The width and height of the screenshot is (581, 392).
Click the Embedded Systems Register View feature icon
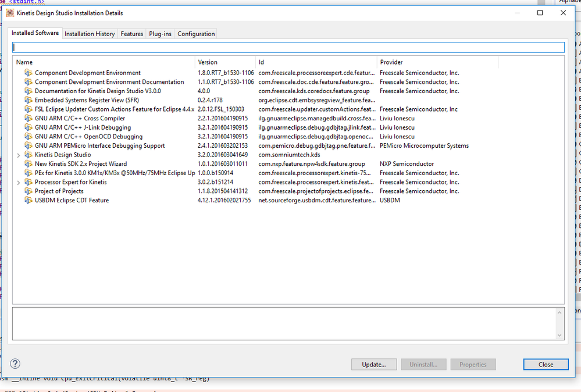click(28, 100)
